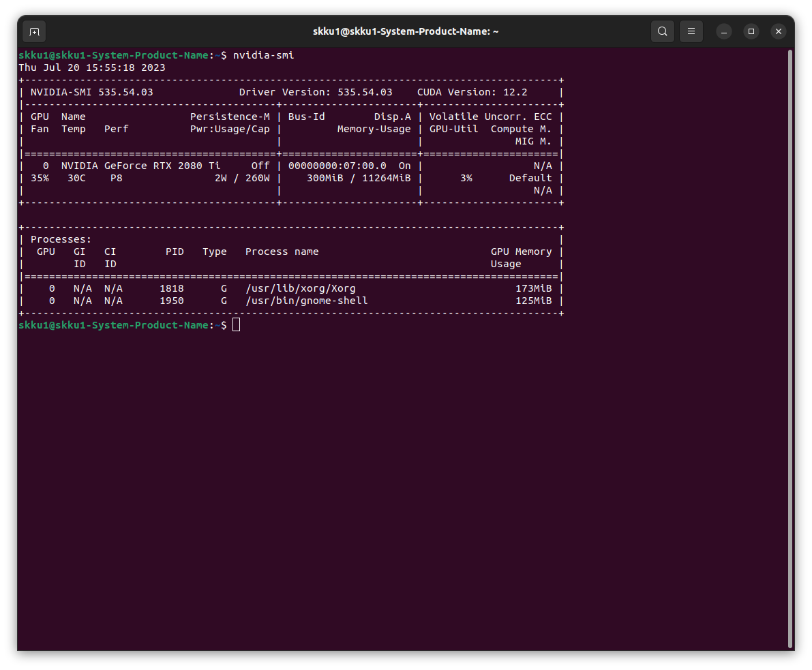Click the 'PID' column header
The width and height of the screenshot is (812, 670).
tap(175, 252)
